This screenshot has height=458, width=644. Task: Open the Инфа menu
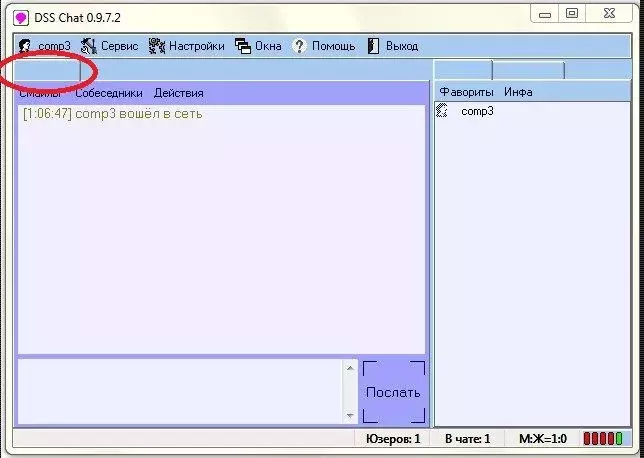point(518,92)
